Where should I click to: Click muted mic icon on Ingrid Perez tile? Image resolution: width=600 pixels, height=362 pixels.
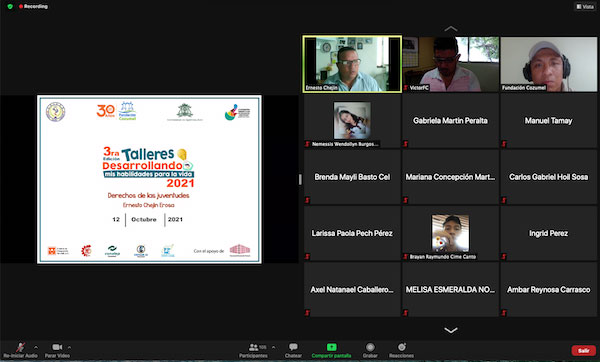504,256
